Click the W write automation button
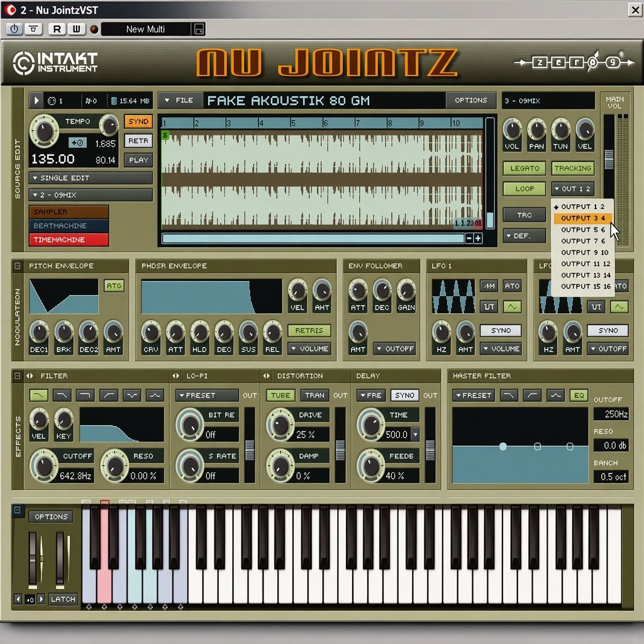Screen dimensions: 644x644 76,29
